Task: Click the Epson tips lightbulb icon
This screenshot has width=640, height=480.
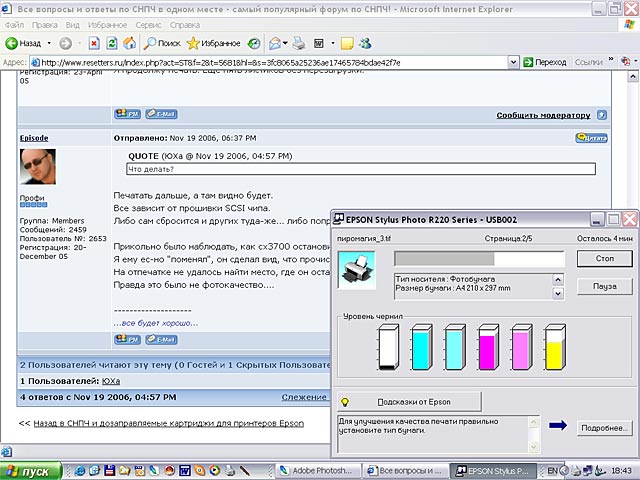Action: pyautogui.click(x=345, y=402)
